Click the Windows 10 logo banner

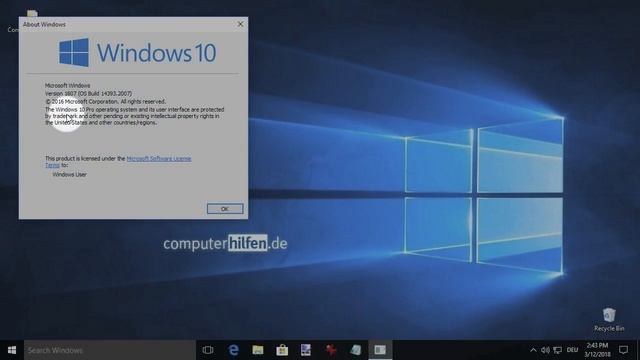(138, 53)
